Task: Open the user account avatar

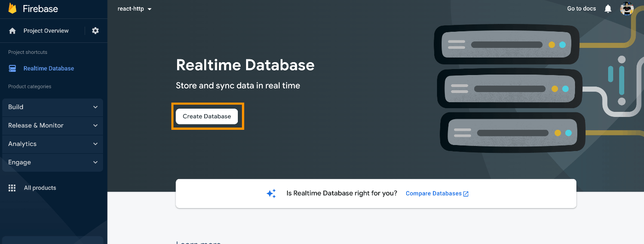Action: pyautogui.click(x=627, y=9)
